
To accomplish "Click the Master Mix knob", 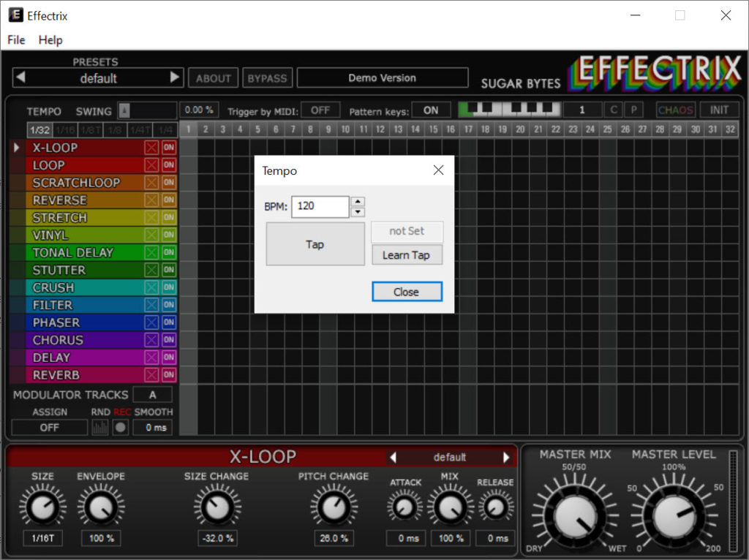I will pyautogui.click(x=576, y=515).
